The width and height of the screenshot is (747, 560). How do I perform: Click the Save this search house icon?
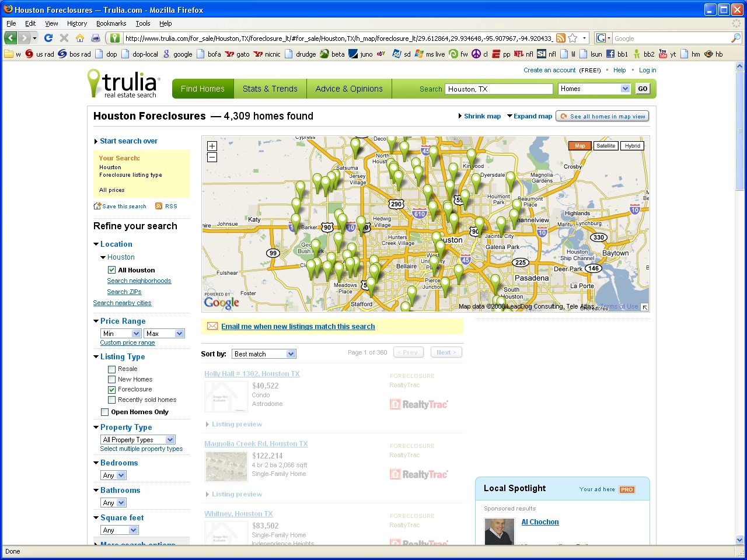tap(97, 206)
